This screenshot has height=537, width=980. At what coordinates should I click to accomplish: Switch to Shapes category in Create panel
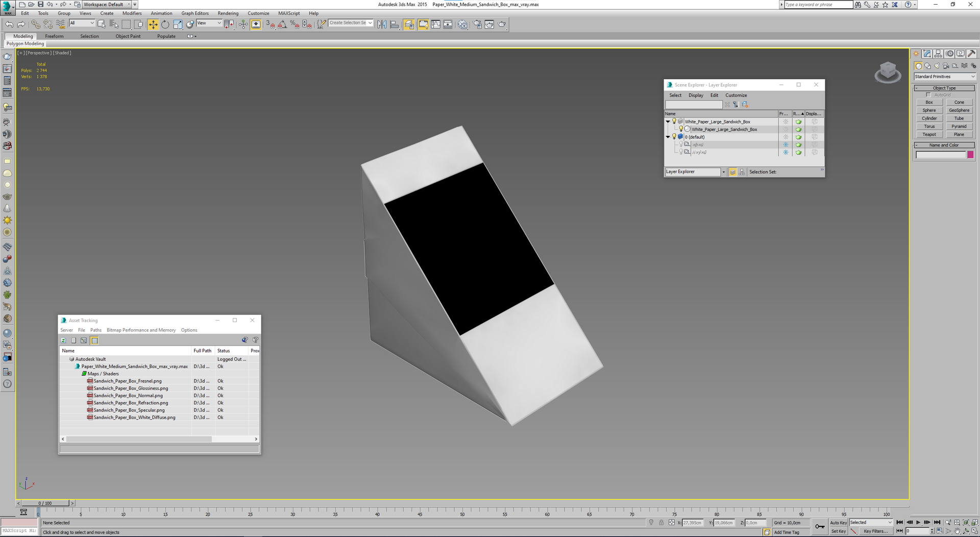[x=927, y=66]
